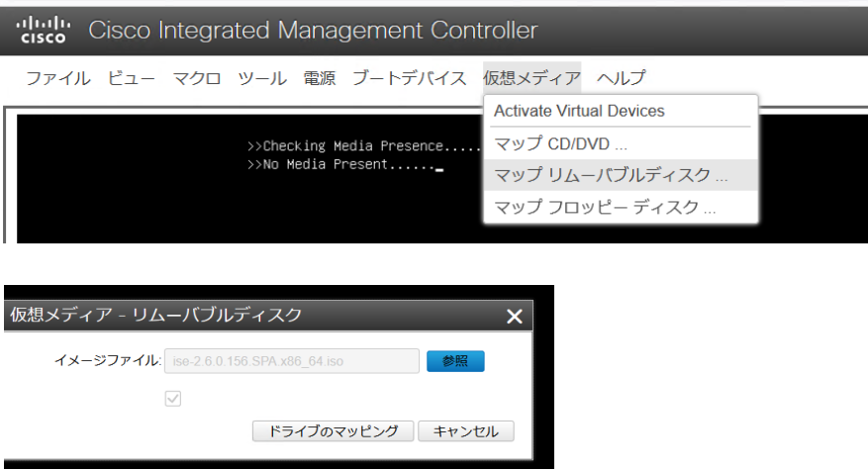
Task: Open the ツール menu
Action: click(261, 78)
